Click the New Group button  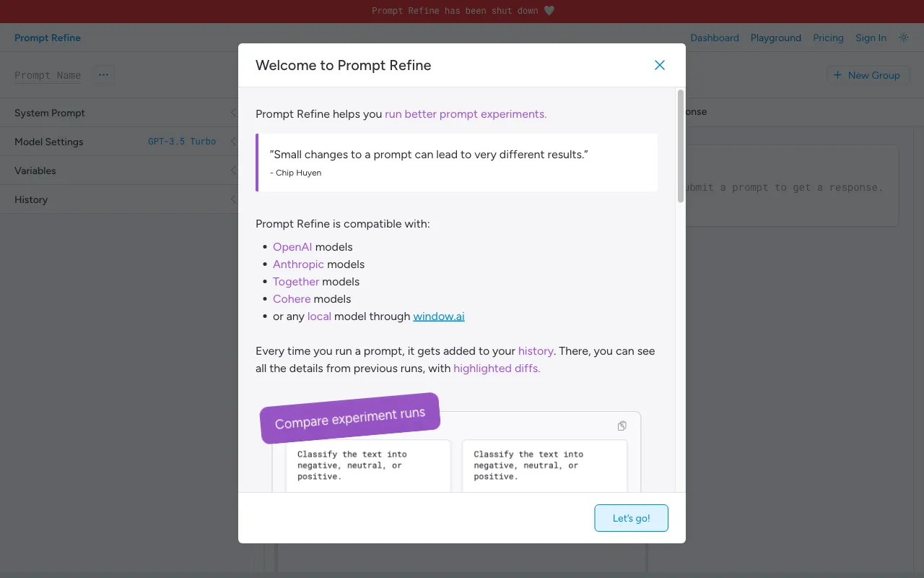click(x=867, y=75)
